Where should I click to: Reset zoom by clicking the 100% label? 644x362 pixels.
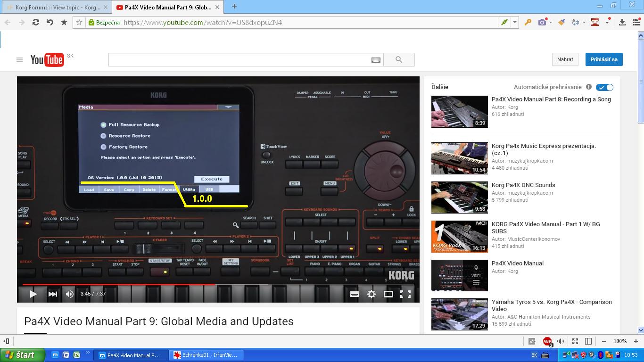coord(620,341)
